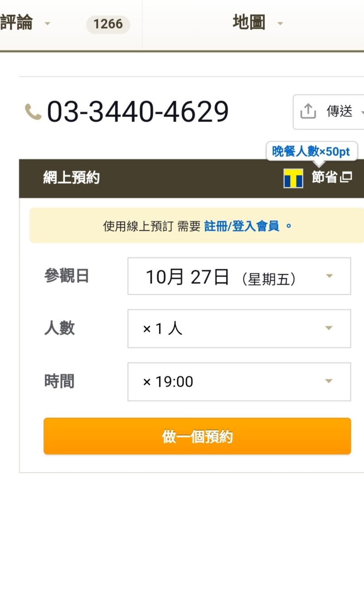Screen dimensions: 364x616
Task: Open the 人數 party size dropdown
Action: pyautogui.click(x=239, y=329)
